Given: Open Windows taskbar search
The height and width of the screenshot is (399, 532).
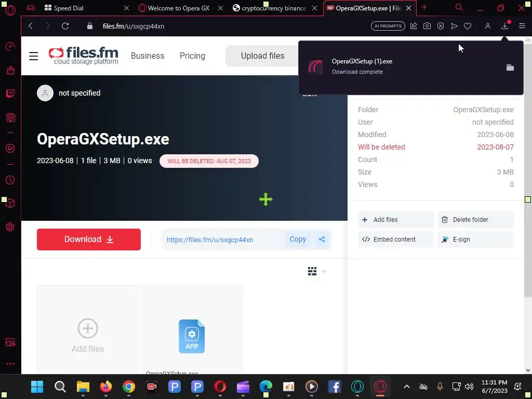Looking at the screenshot, I should [60, 387].
